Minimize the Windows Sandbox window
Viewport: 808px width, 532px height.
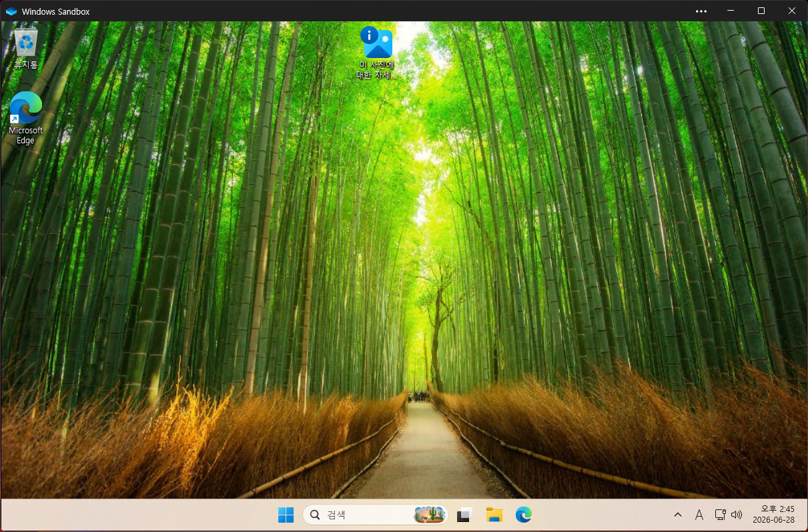tap(731, 11)
